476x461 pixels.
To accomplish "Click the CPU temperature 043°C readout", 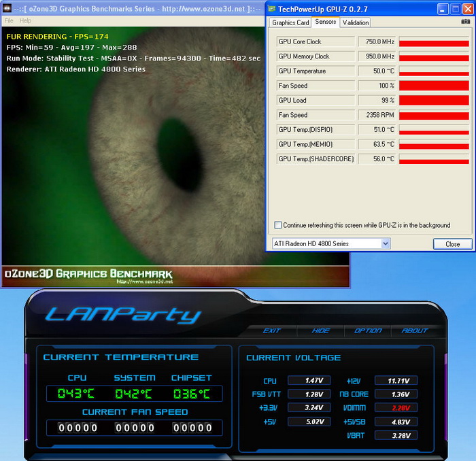I will [x=76, y=394].
